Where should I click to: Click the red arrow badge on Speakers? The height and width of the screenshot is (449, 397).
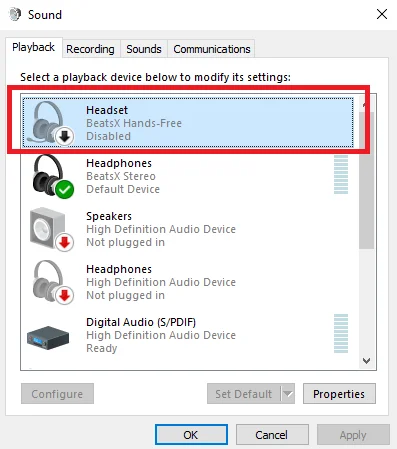[65, 242]
